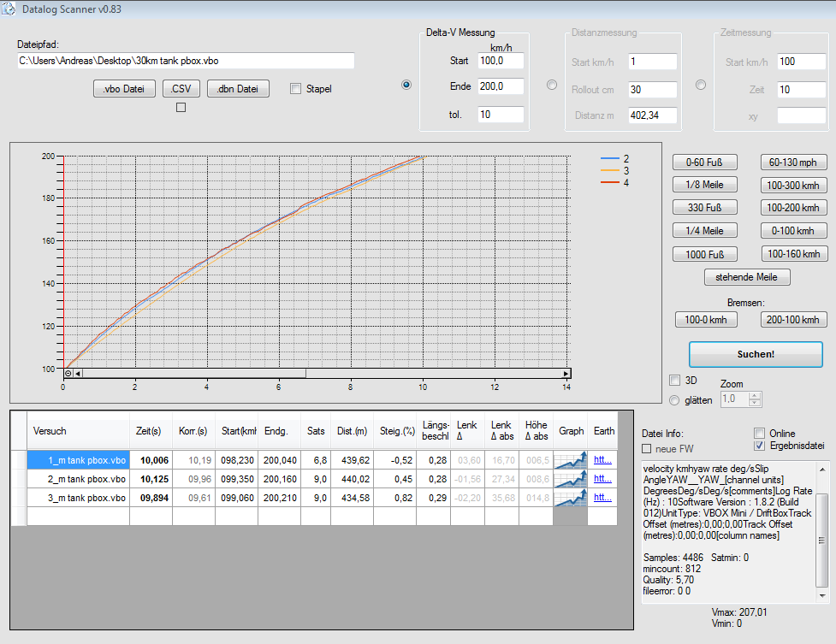Open Earth link for 1_m tank pbox.vbo
The width and height of the screenshot is (836, 644).
(602, 460)
